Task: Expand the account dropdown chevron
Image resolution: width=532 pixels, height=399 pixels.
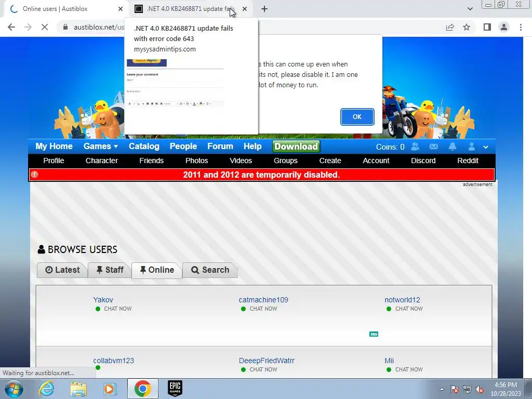Action: [486, 147]
